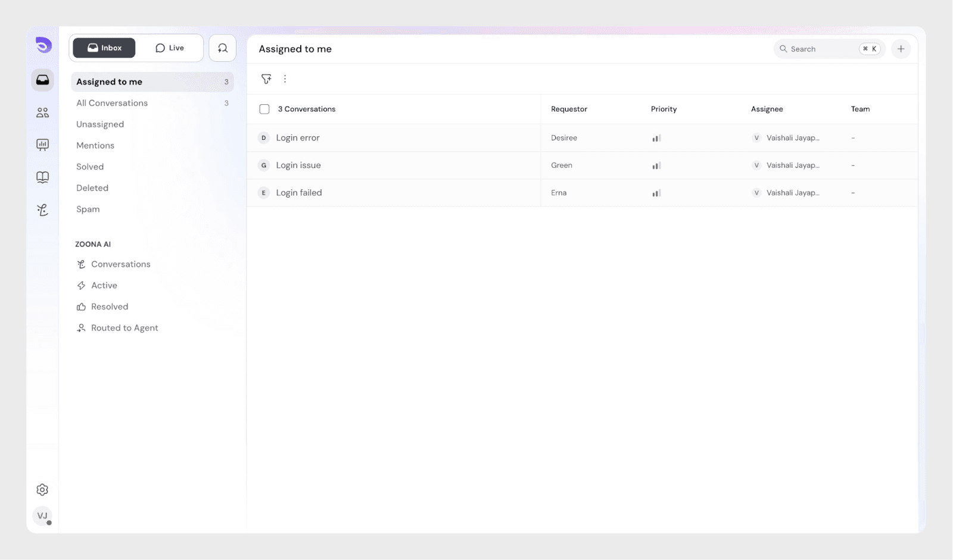
Task: Open the Login issue conversation
Action: coord(298,165)
